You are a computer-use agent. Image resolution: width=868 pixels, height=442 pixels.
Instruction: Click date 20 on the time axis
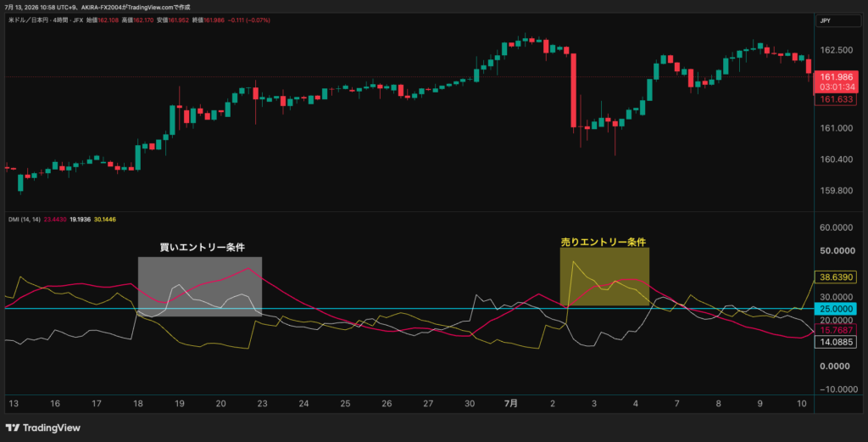(x=221, y=404)
